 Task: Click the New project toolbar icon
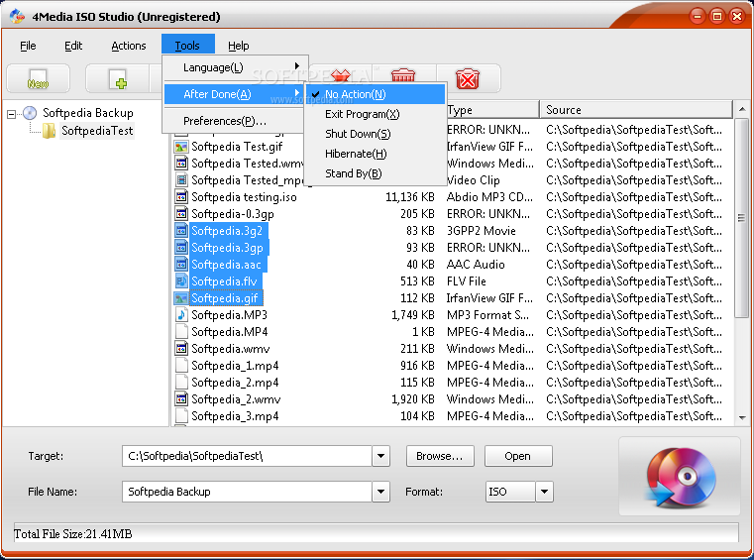(38, 78)
